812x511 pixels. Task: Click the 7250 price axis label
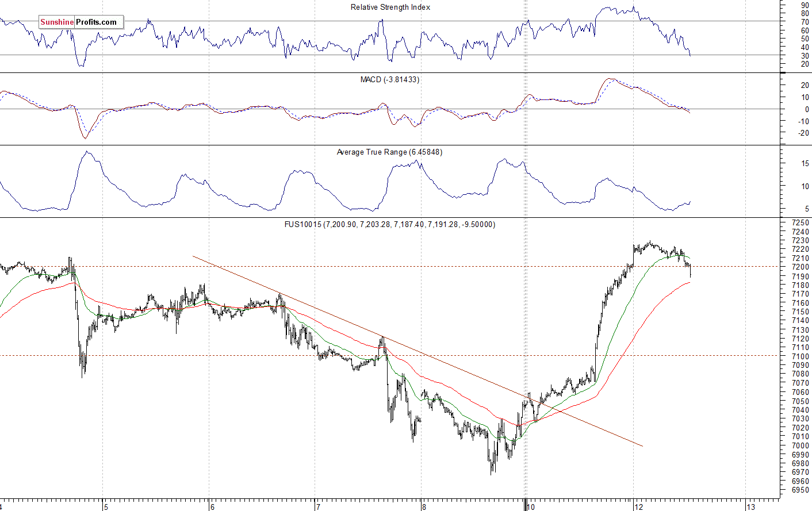click(800, 223)
